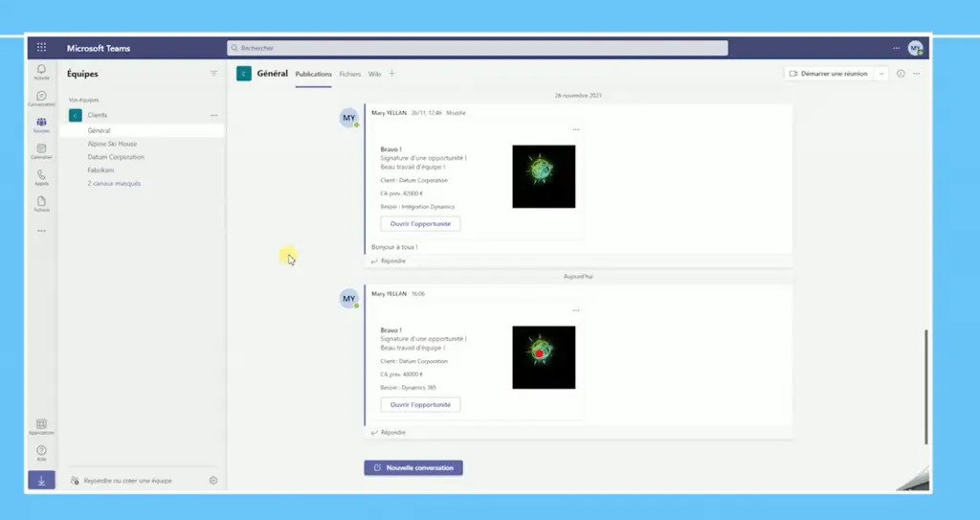Image resolution: width=980 pixels, height=520 pixels.
Task: Open channel info icon
Action: [901, 73]
